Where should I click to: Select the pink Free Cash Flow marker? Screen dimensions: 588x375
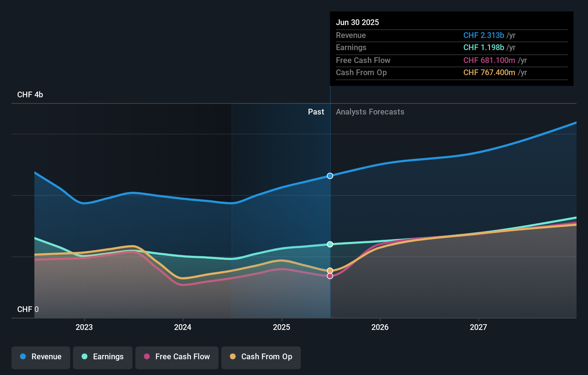[x=330, y=276]
